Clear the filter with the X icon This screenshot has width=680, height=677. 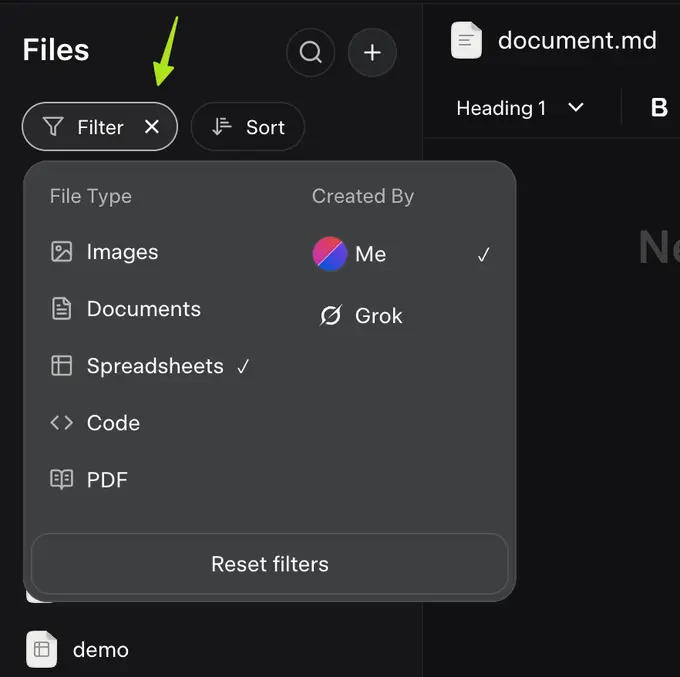pyautogui.click(x=152, y=127)
